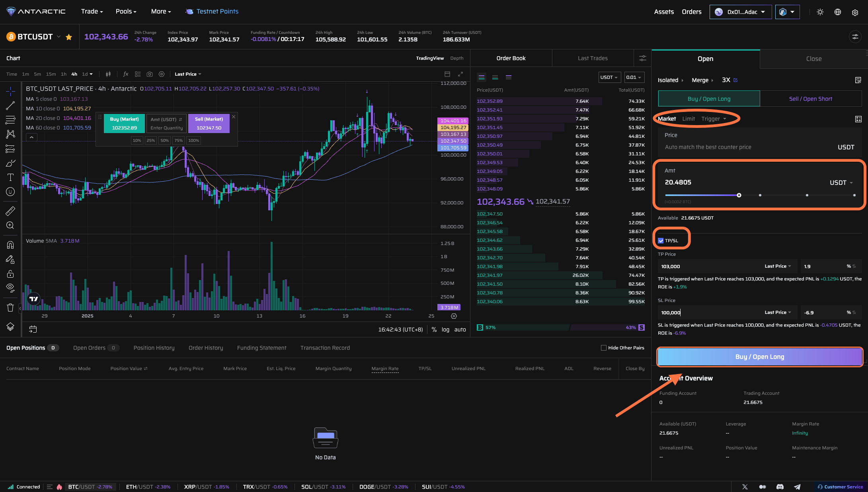Open the emoji sticker tool
868x492 pixels.
(x=10, y=192)
